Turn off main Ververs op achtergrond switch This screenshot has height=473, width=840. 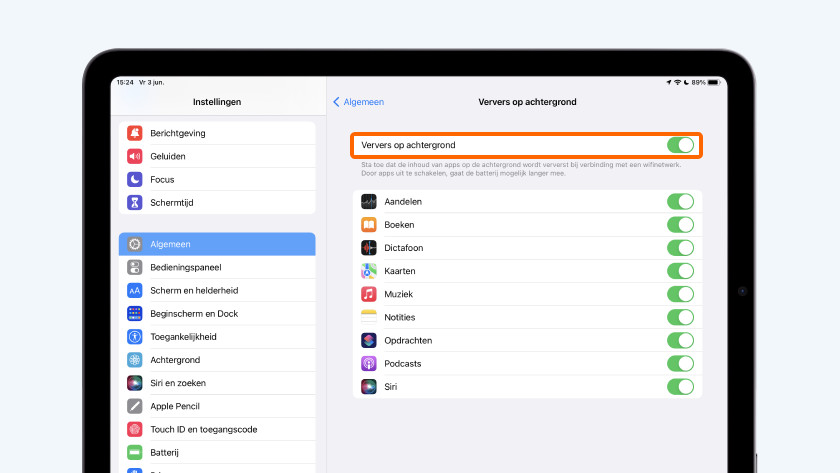click(680, 145)
